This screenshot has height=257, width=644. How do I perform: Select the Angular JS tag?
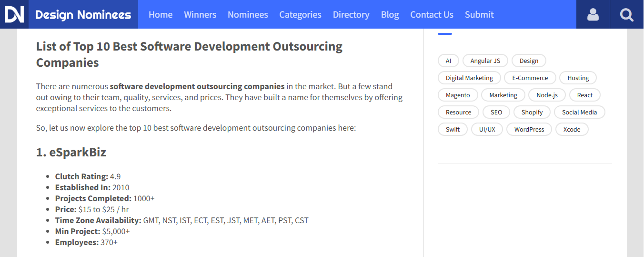coord(485,61)
